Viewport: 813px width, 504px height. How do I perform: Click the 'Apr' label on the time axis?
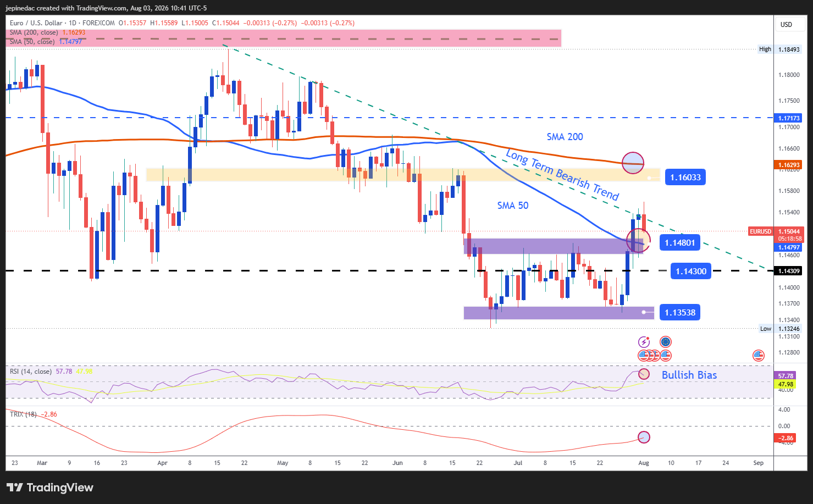162,463
